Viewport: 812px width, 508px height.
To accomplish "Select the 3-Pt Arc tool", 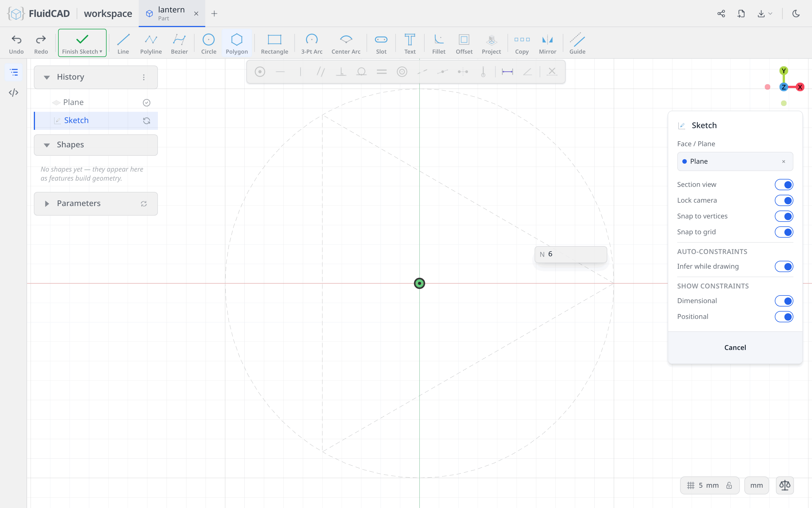I will tap(312, 44).
